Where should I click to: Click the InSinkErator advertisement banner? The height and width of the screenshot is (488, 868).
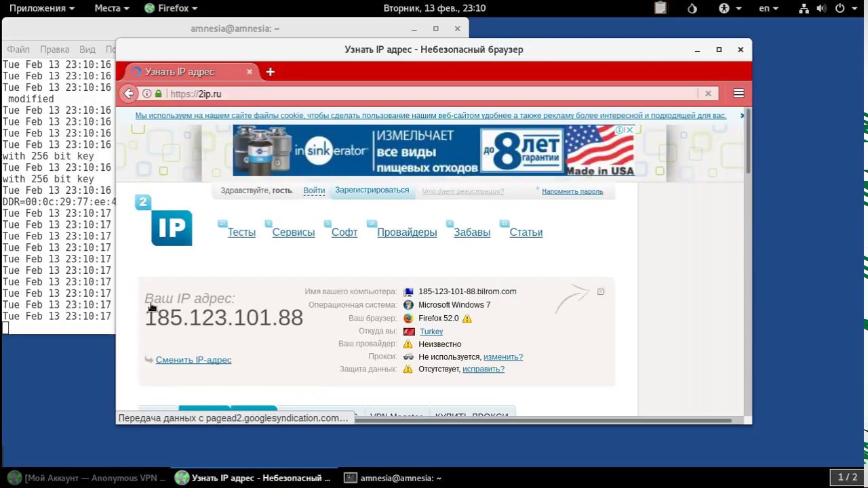coord(434,150)
